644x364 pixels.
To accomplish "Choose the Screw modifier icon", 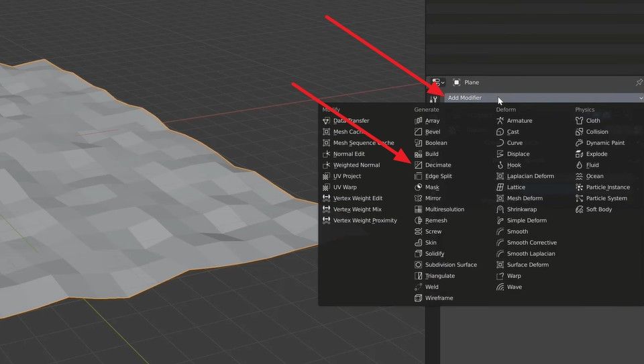I will [x=418, y=232].
